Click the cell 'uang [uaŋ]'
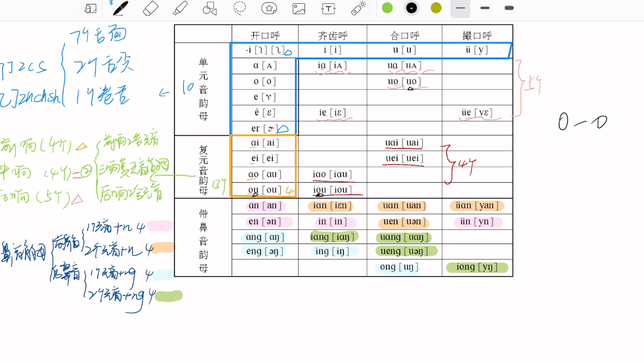 [x=404, y=237]
